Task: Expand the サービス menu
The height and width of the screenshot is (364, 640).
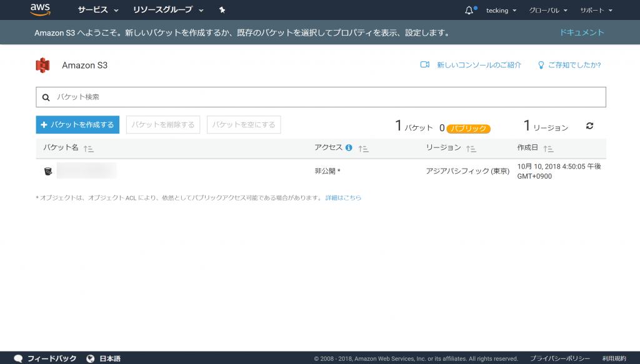Action: coord(98,10)
